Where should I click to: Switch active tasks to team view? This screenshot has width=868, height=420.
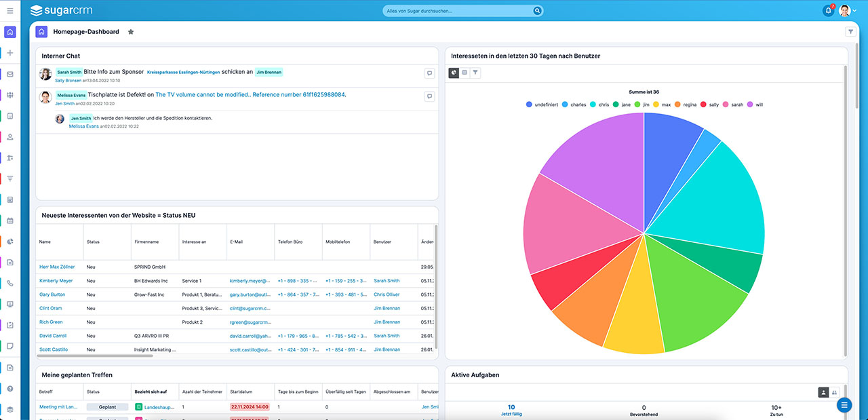point(834,392)
